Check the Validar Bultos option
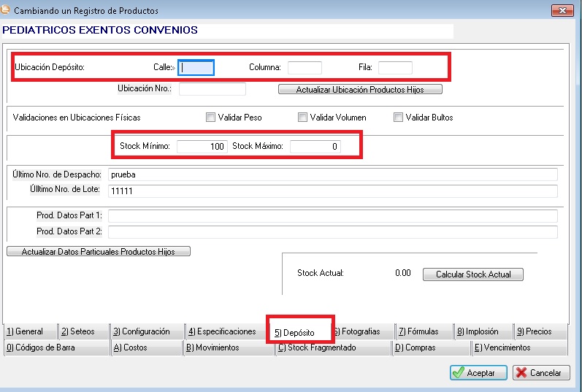Screen dimensions: 582x392 (398, 118)
